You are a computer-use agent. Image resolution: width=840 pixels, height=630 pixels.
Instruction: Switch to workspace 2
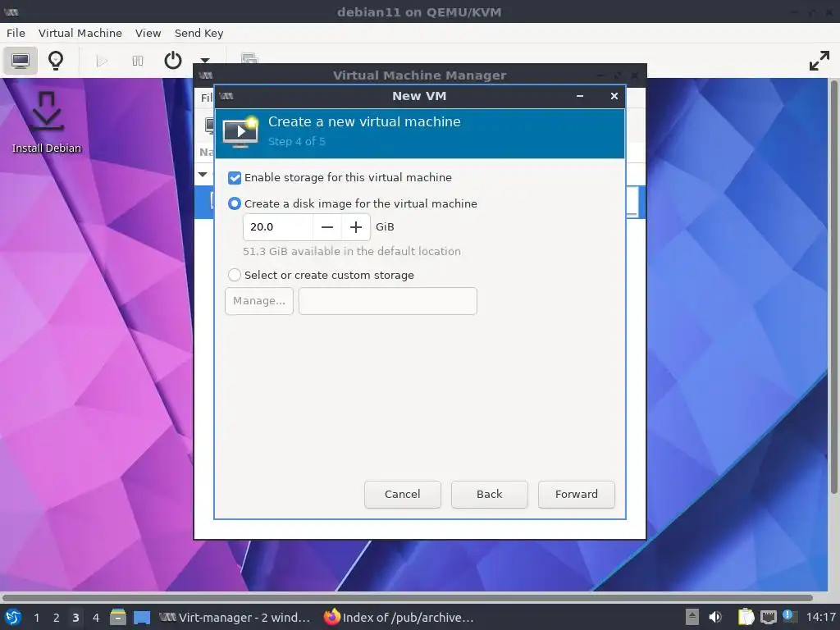[x=56, y=618]
